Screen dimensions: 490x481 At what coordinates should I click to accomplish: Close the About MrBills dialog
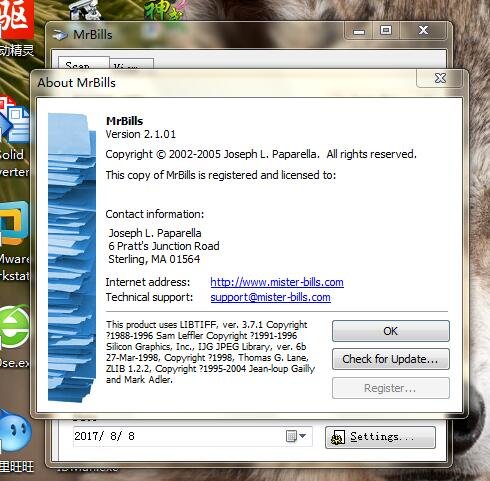pos(440,78)
